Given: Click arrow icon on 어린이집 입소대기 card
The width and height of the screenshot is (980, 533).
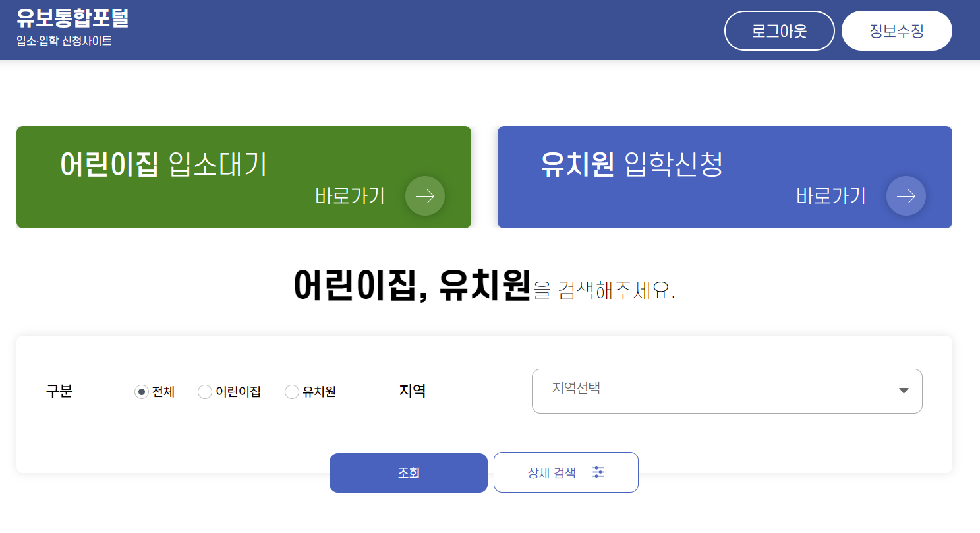Looking at the screenshot, I should pos(425,196).
